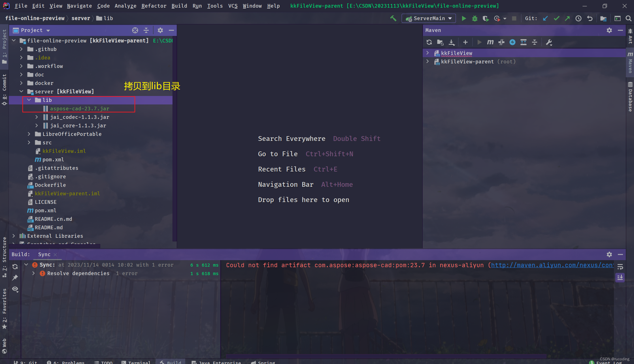Open the Problems tool window tab
634x364 pixels.
click(x=66, y=362)
